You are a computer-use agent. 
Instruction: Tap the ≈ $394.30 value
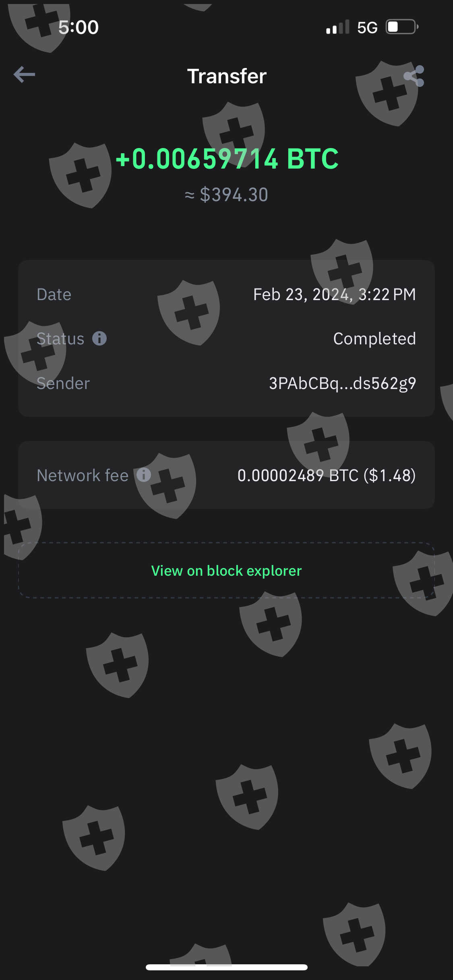tap(226, 195)
